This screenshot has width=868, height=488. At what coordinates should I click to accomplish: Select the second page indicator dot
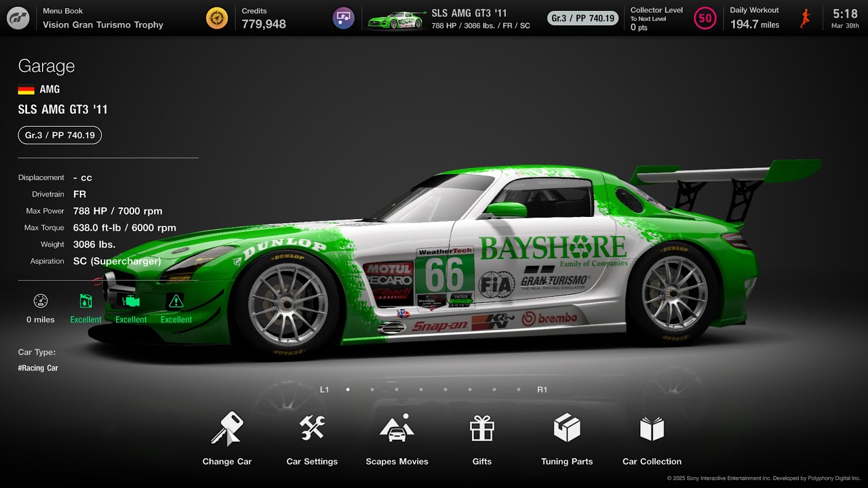(x=372, y=390)
